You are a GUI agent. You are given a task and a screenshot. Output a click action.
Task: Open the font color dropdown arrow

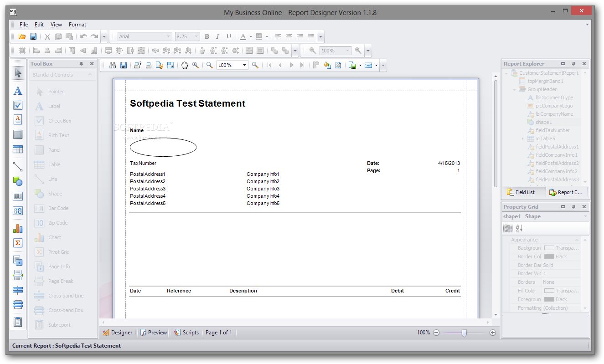pos(251,36)
